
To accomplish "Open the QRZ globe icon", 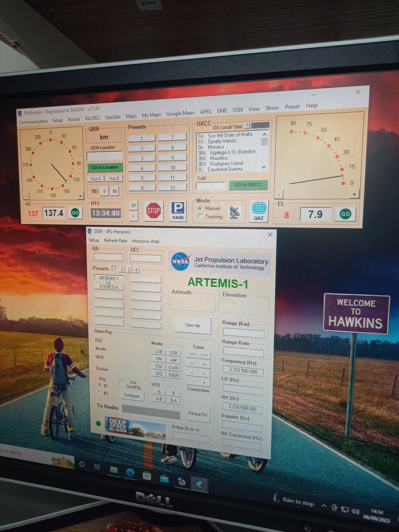I will (259, 211).
